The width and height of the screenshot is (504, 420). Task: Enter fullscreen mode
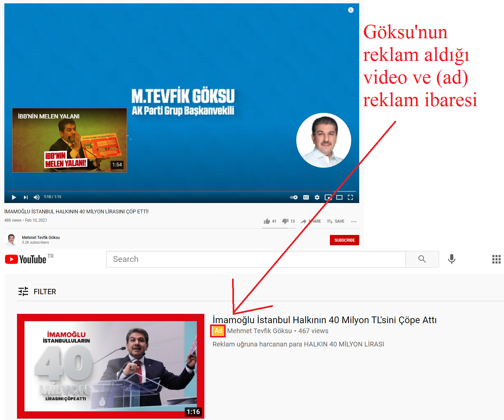click(x=350, y=197)
